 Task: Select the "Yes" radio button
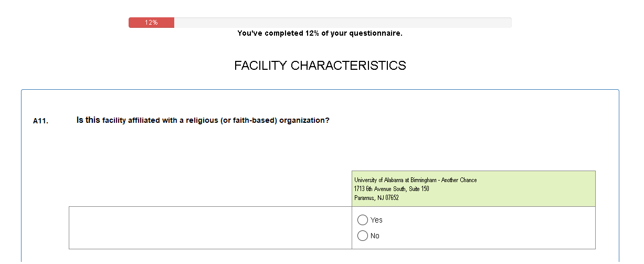[362, 220]
